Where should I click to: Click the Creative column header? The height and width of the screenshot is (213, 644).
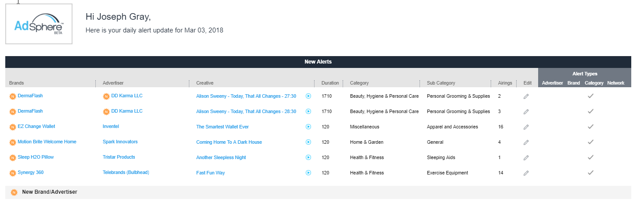[205, 83]
